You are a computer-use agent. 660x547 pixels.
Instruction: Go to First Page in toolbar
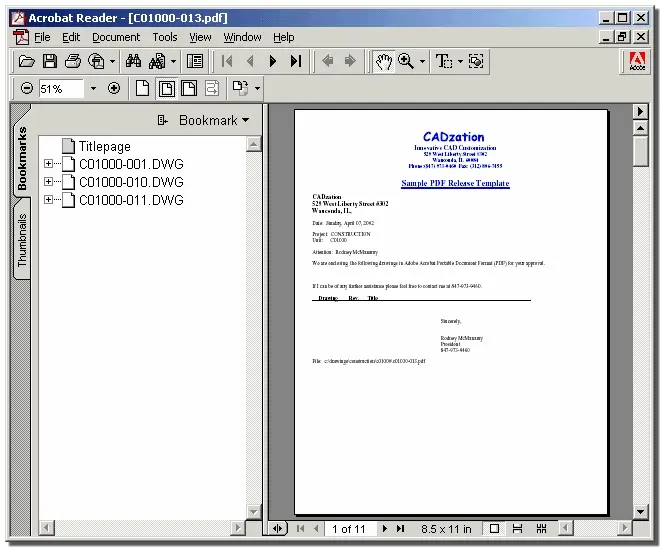click(227, 62)
